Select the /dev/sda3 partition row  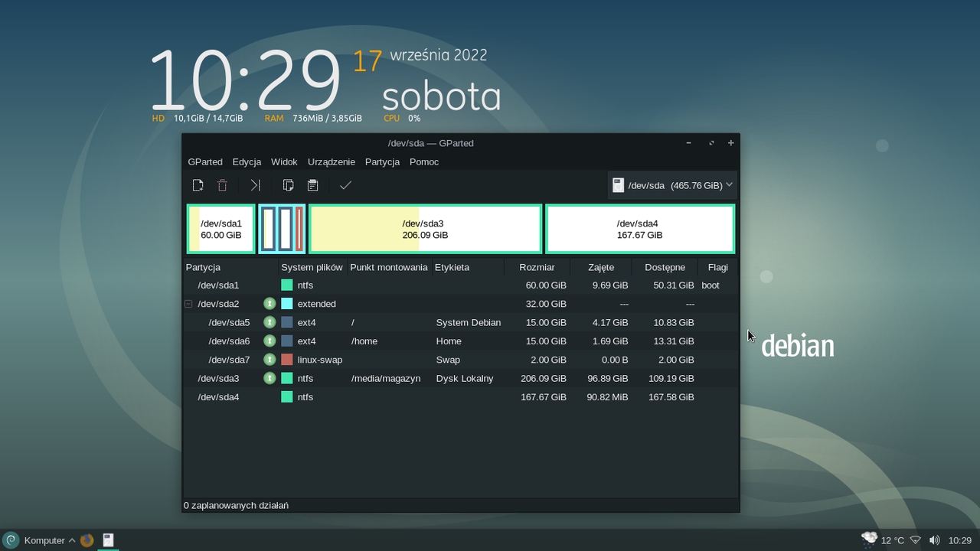460,378
